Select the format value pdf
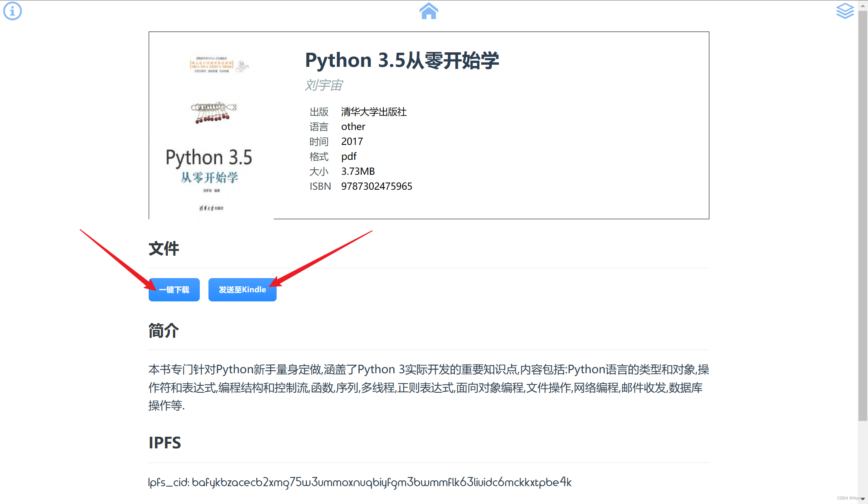This screenshot has height=504, width=868. point(349,157)
